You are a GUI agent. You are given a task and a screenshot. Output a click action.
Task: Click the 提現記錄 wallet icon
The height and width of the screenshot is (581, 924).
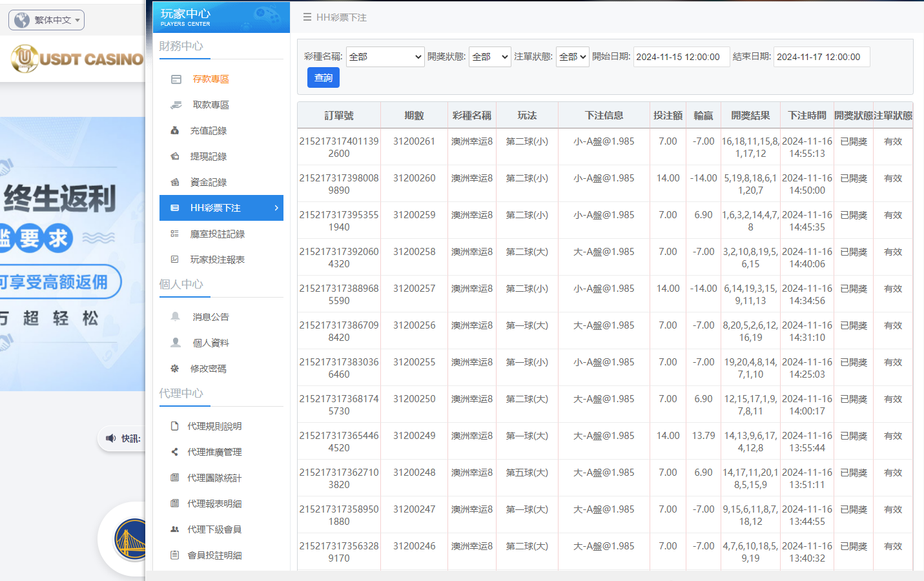coord(174,156)
